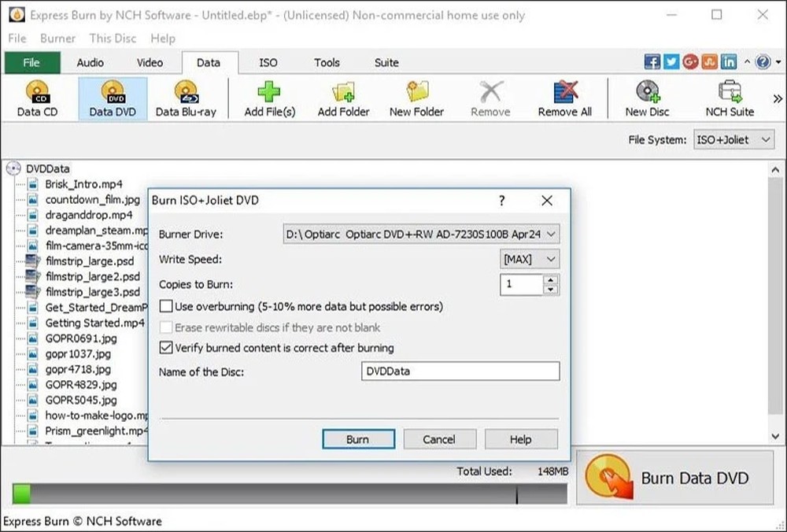Switch to the ISO tab
The width and height of the screenshot is (787, 532).
point(268,62)
